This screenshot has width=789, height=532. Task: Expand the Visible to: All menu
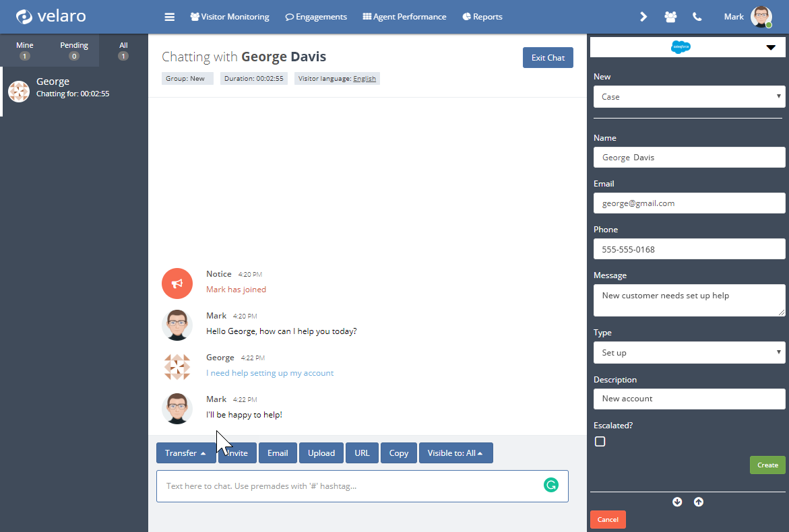(455, 453)
